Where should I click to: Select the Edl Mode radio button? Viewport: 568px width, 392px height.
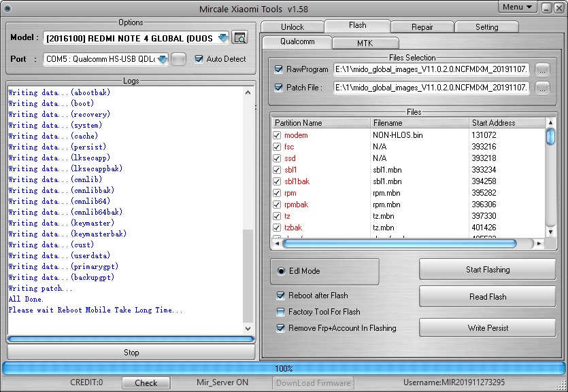coord(281,271)
